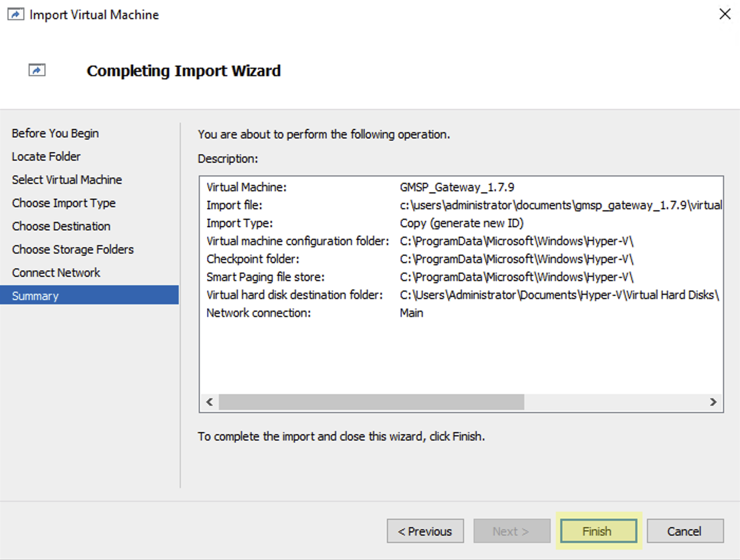Click Finish to complete the import
Image resolution: width=740 pixels, height=560 pixels.
[598, 531]
